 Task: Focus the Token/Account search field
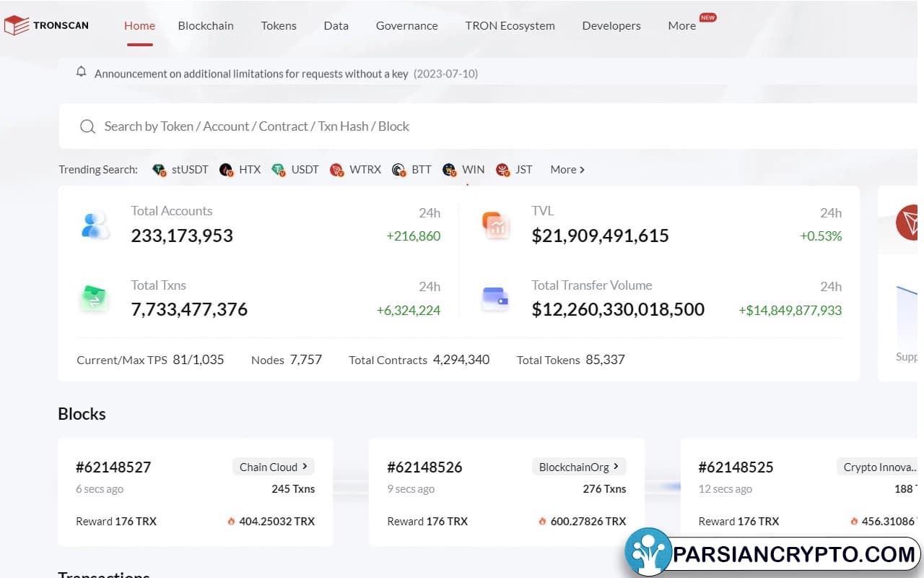[x=433, y=126]
